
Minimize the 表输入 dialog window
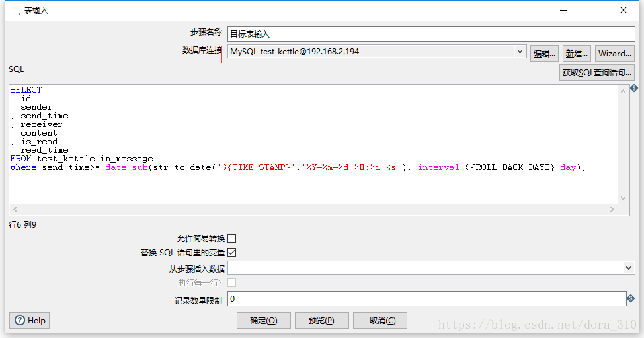tap(563, 11)
